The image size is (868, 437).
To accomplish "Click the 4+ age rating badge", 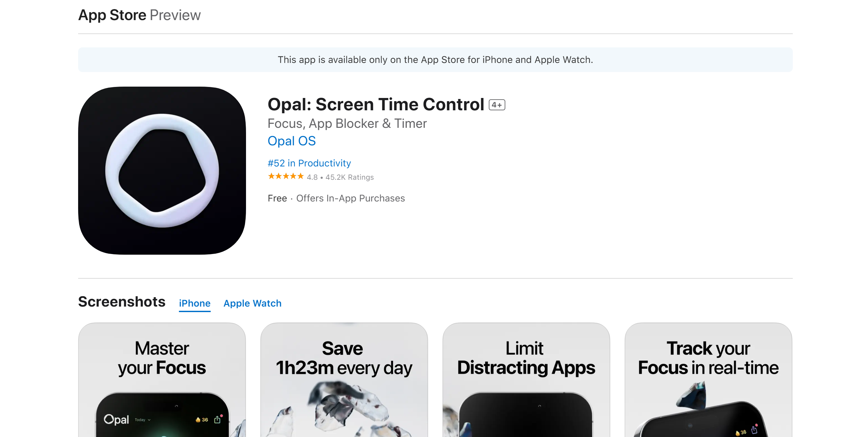I will 497,105.
